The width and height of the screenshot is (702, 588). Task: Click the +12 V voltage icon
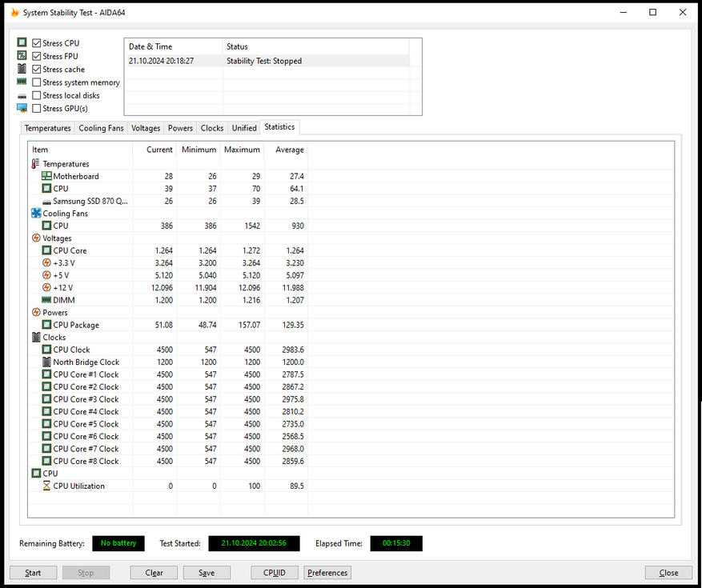coord(46,288)
